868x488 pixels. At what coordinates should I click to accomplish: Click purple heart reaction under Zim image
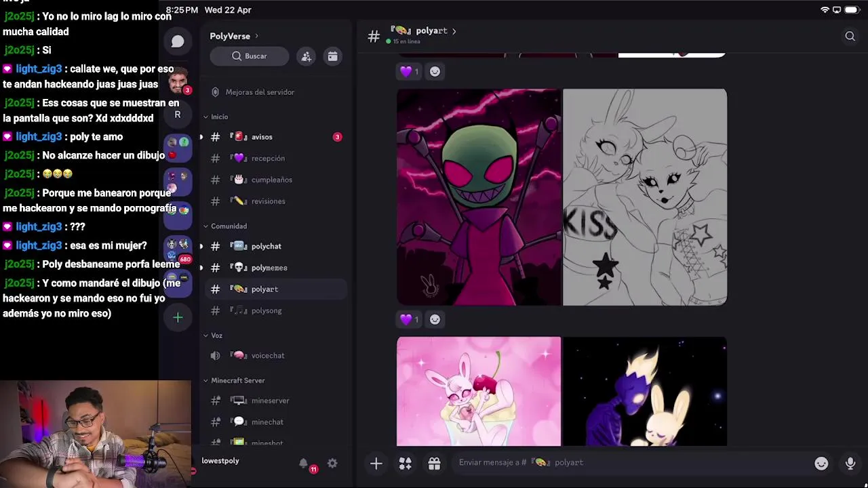point(409,319)
